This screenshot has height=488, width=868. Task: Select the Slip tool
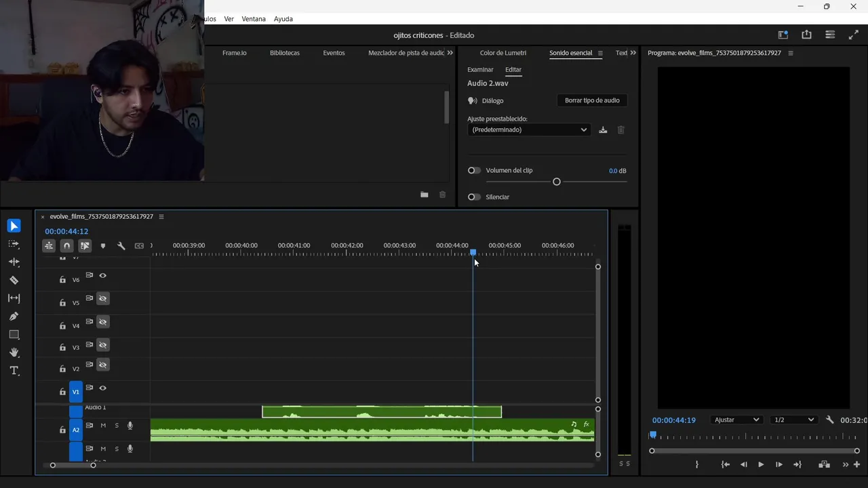pos(14,298)
